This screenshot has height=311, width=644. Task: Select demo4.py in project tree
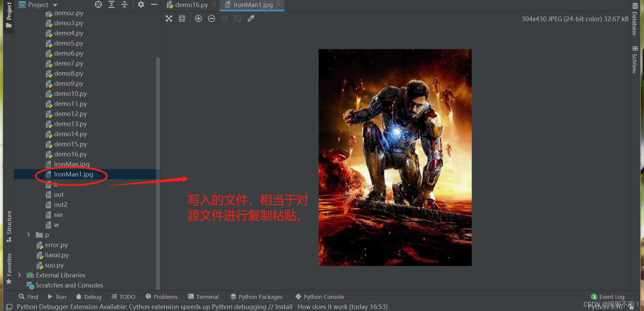(68, 33)
